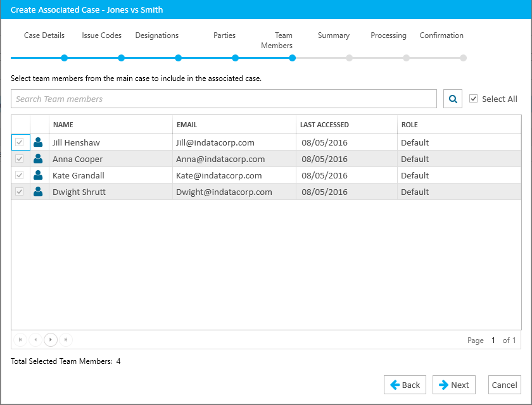
Task: Sort by the NAME column header
Action: pos(63,125)
